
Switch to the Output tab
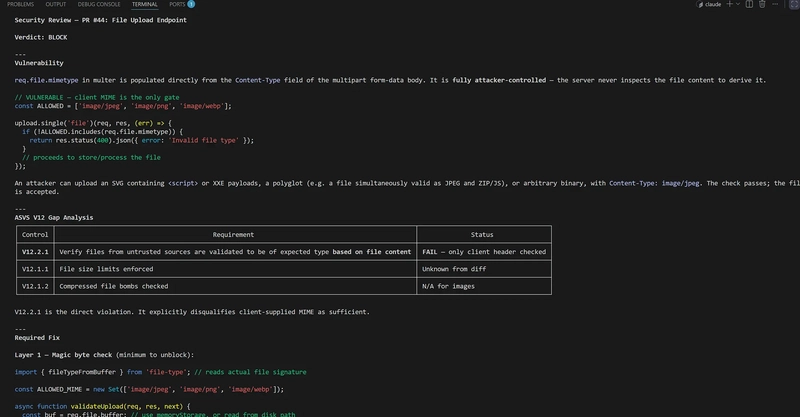(x=56, y=4)
